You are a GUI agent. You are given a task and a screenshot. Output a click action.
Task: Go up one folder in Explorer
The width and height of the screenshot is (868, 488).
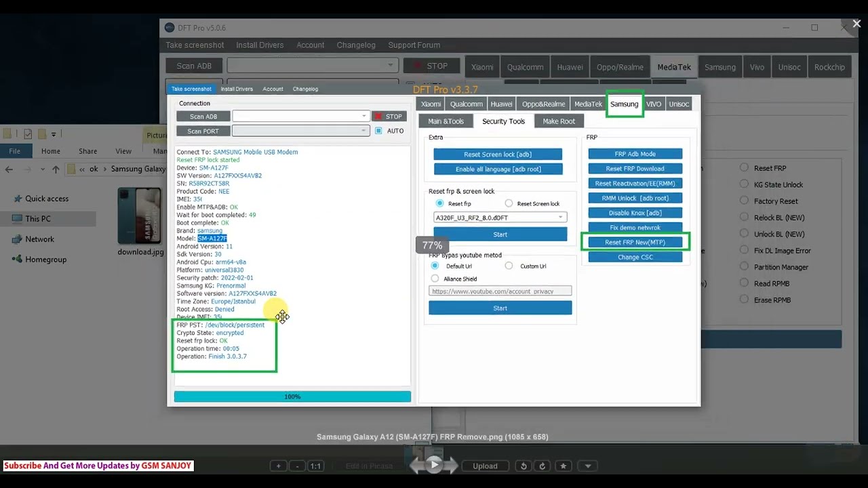(x=56, y=169)
